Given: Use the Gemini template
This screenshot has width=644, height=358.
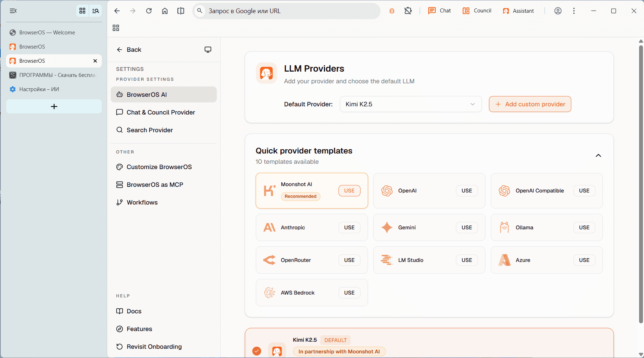Looking at the screenshot, I should pos(467,228).
